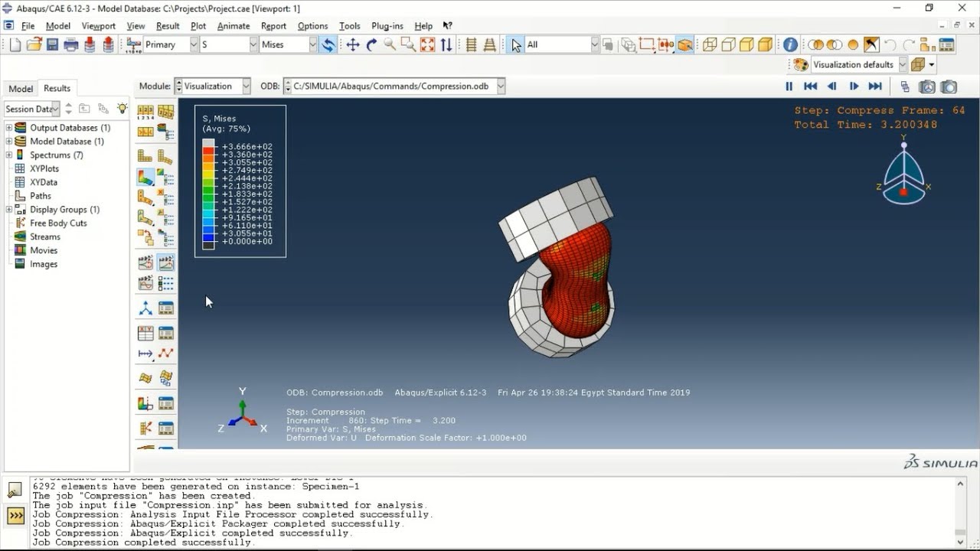Select Free Body Cuts in the tree

(x=58, y=223)
